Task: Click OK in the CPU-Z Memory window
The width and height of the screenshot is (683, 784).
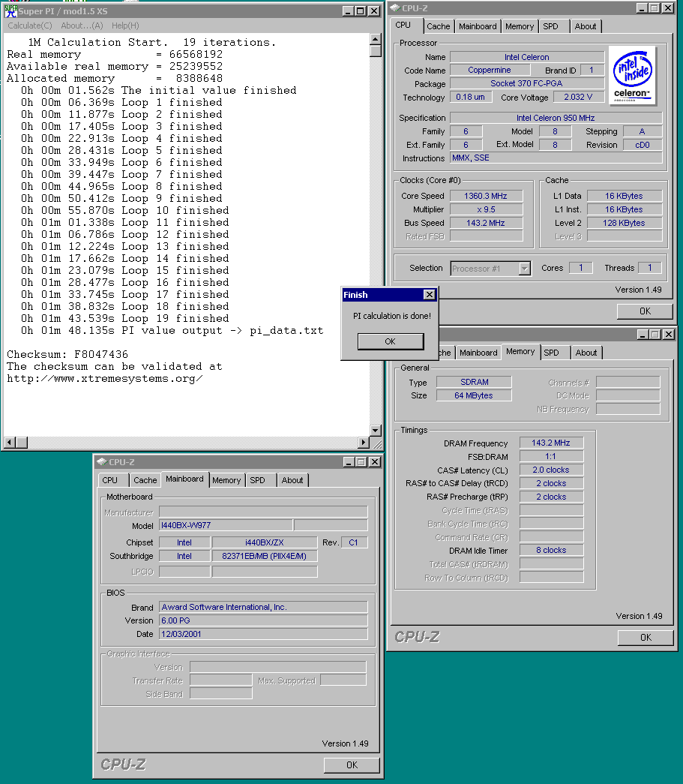Action: pos(646,638)
